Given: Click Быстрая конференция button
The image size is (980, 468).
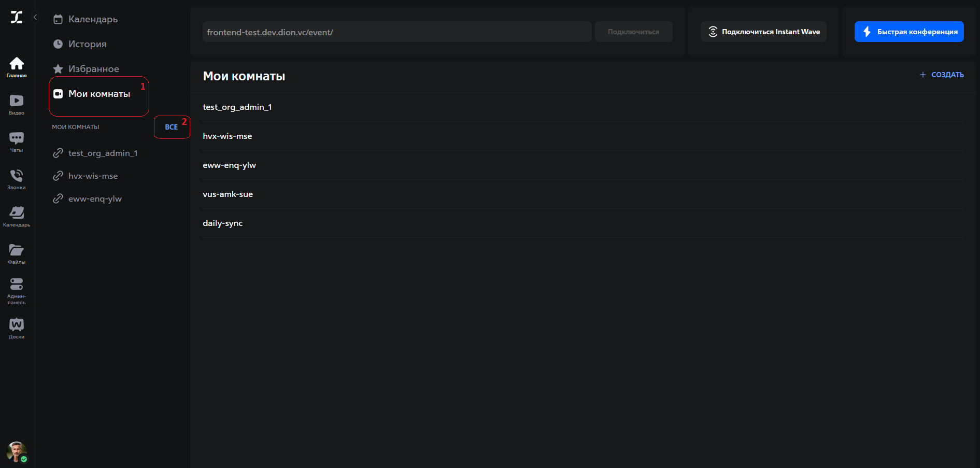Looking at the screenshot, I should point(908,32).
